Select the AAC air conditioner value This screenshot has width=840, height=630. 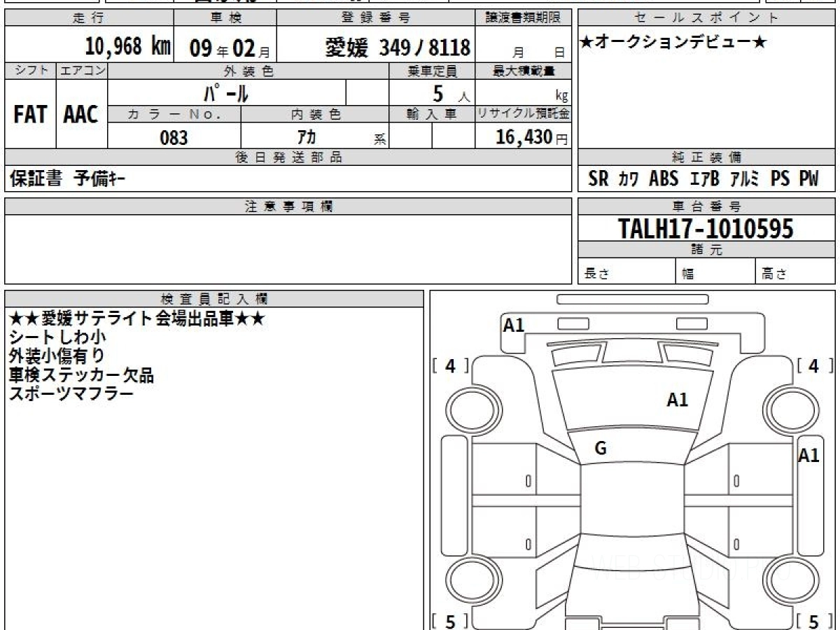click(x=81, y=115)
